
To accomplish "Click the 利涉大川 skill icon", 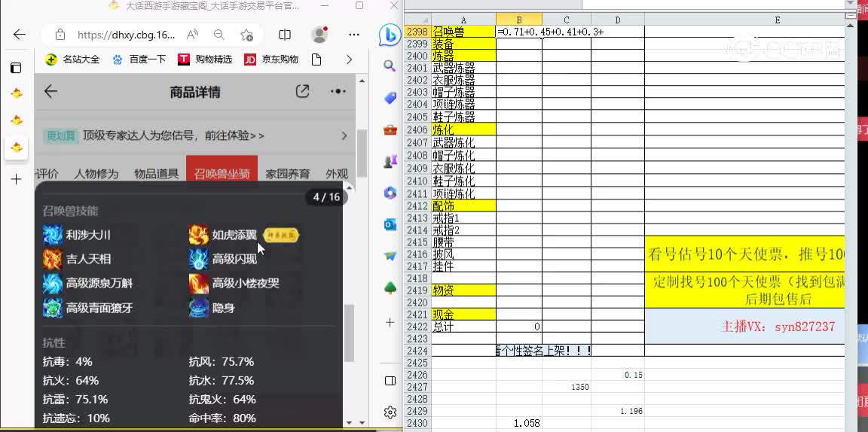I will 53,235.
